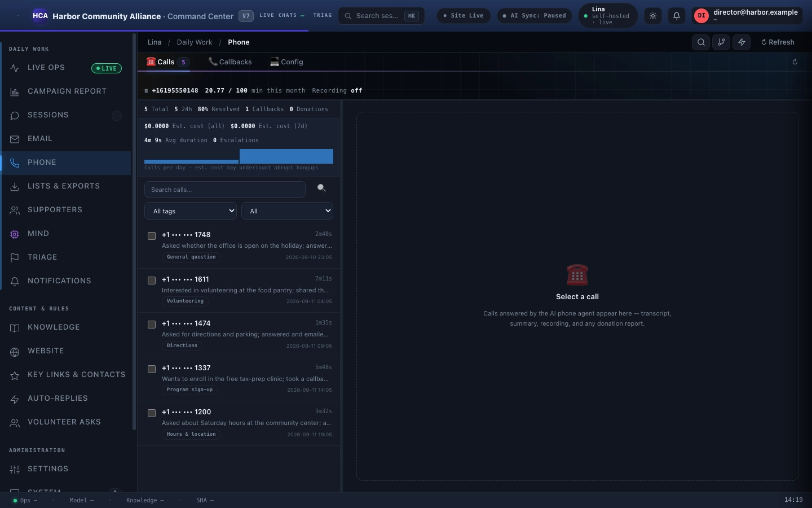Viewport: 812px width, 508px height.
Task: Open Settings via its sliders icon
Action: tap(15, 469)
